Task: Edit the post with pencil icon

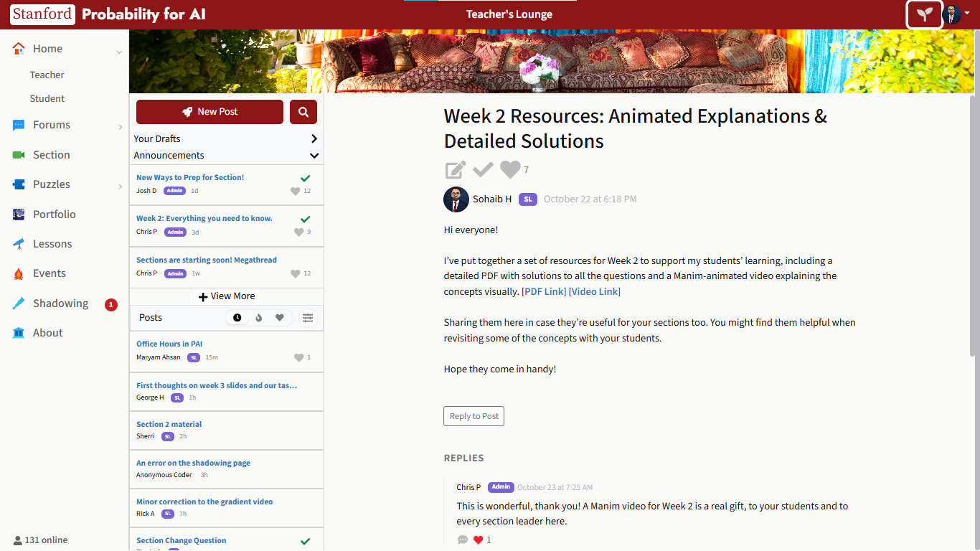Action: coord(456,170)
